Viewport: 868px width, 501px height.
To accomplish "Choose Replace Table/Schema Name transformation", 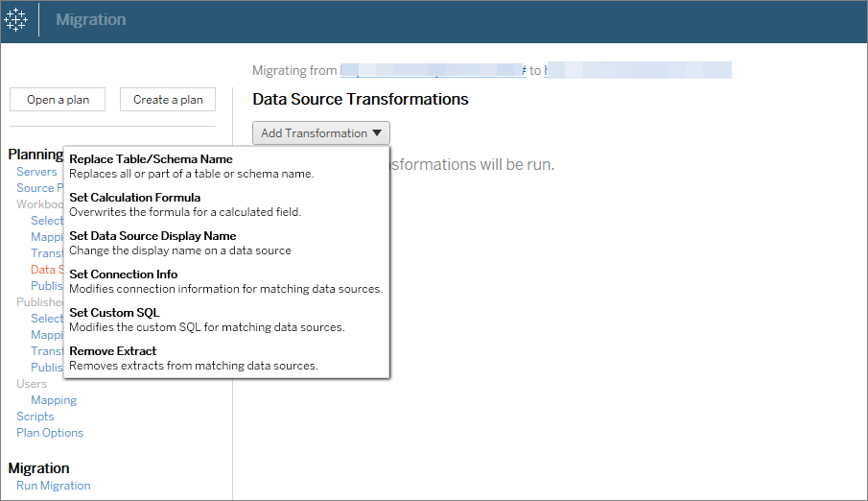I will click(x=151, y=159).
